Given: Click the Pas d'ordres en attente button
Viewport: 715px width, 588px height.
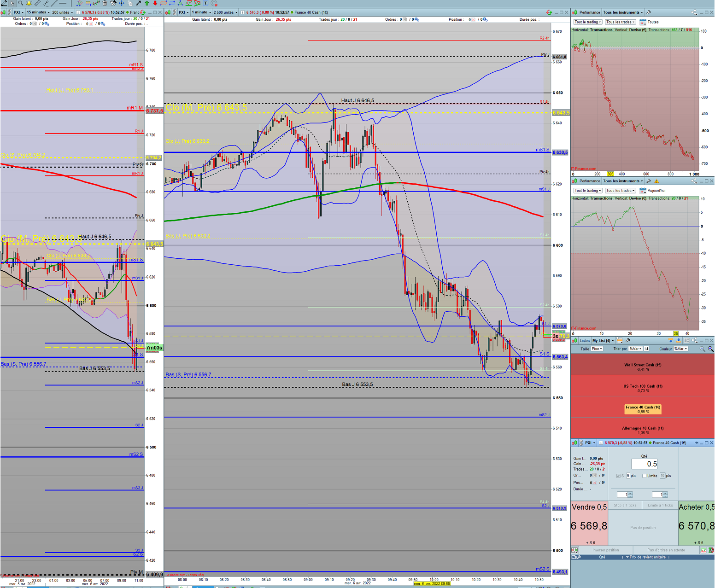Looking at the screenshot, I should (666, 550).
